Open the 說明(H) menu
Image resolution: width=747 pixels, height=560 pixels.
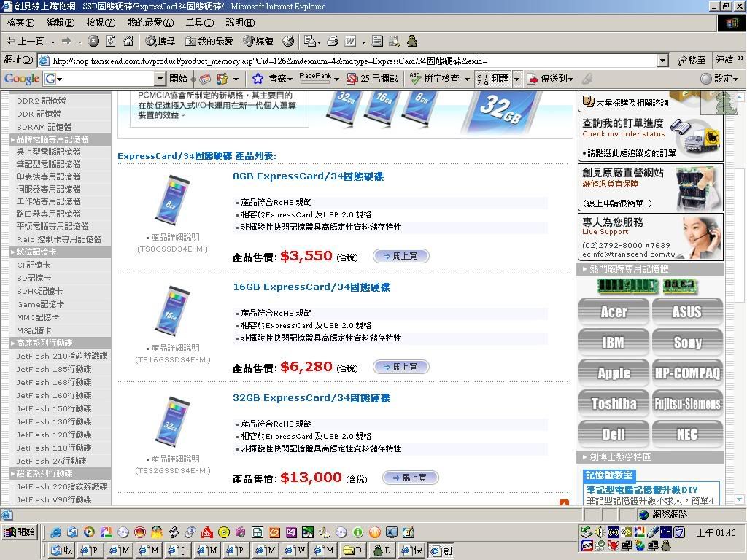240,23
